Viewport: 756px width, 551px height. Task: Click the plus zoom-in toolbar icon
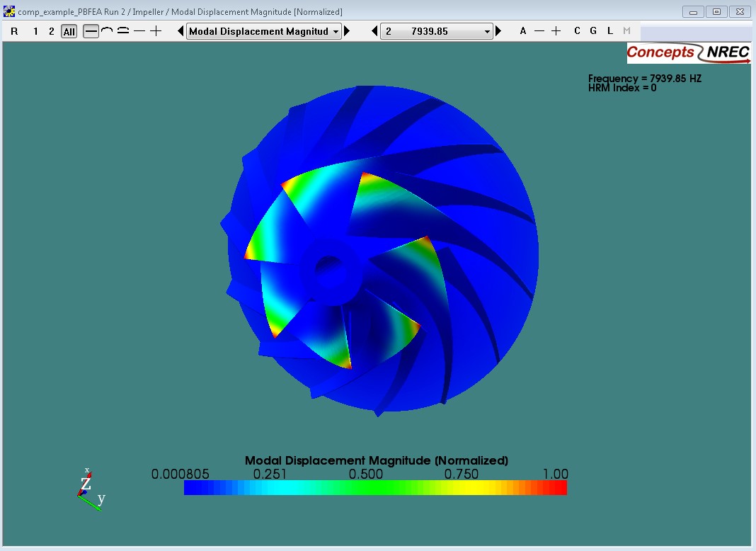156,31
